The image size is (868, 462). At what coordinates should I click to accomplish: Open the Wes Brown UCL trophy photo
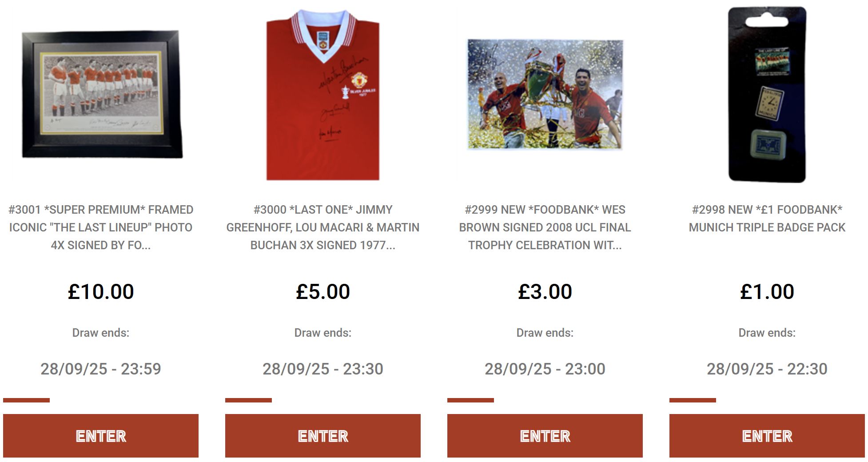point(545,94)
